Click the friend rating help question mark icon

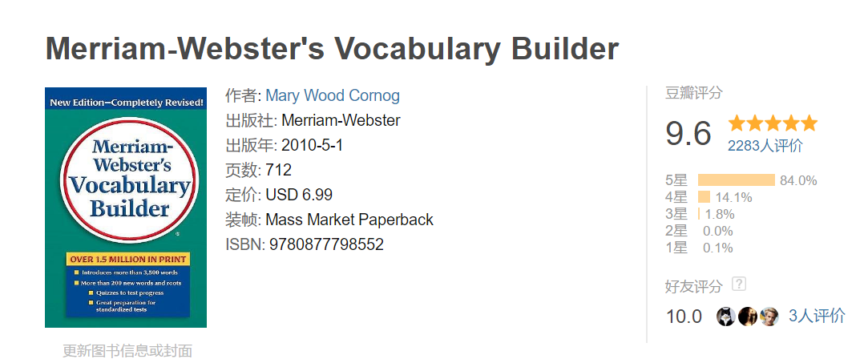tap(739, 284)
